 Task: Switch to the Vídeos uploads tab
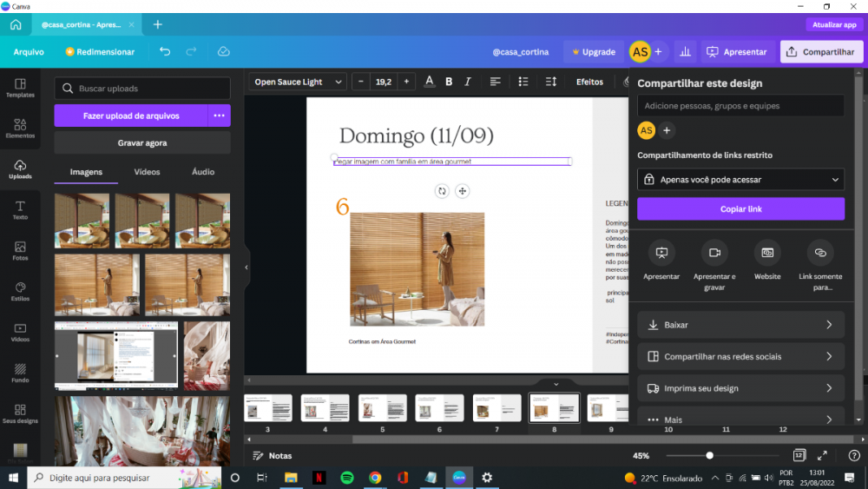(x=147, y=172)
